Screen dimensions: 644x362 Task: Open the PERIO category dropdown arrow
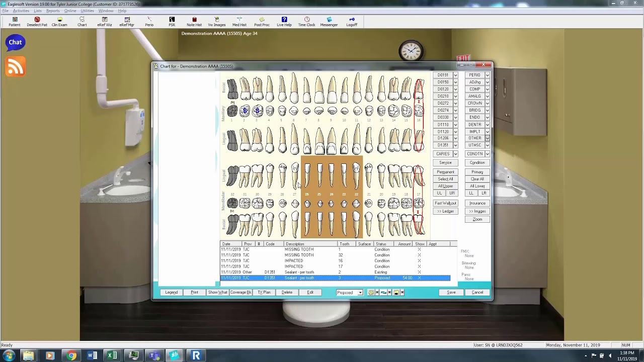click(487, 75)
